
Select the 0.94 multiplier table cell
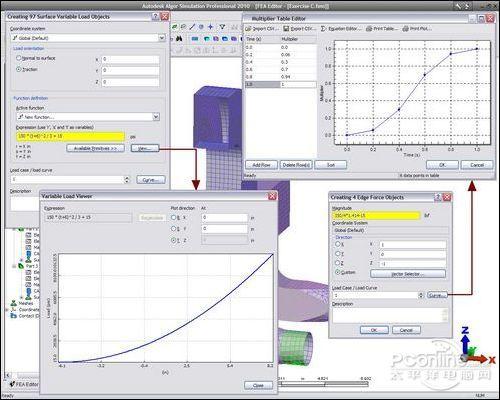tap(298, 77)
